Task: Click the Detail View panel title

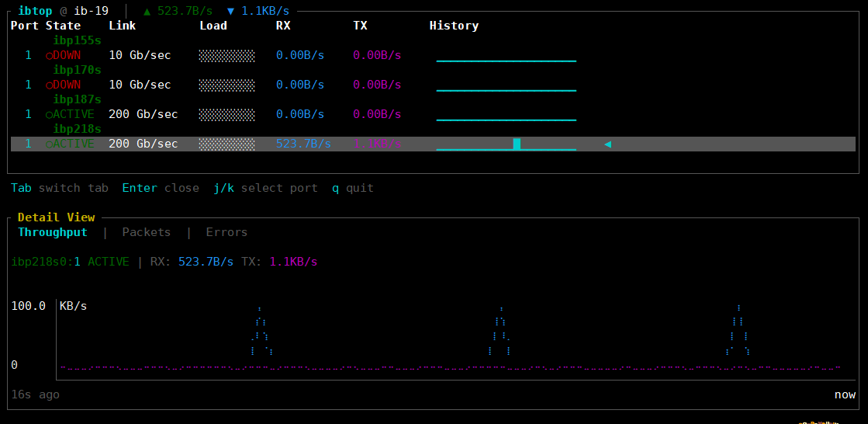Action: (57, 217)
